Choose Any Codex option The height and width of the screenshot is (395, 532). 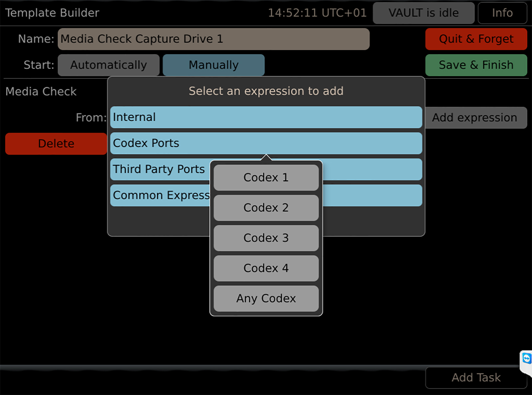tap(266, 299)
